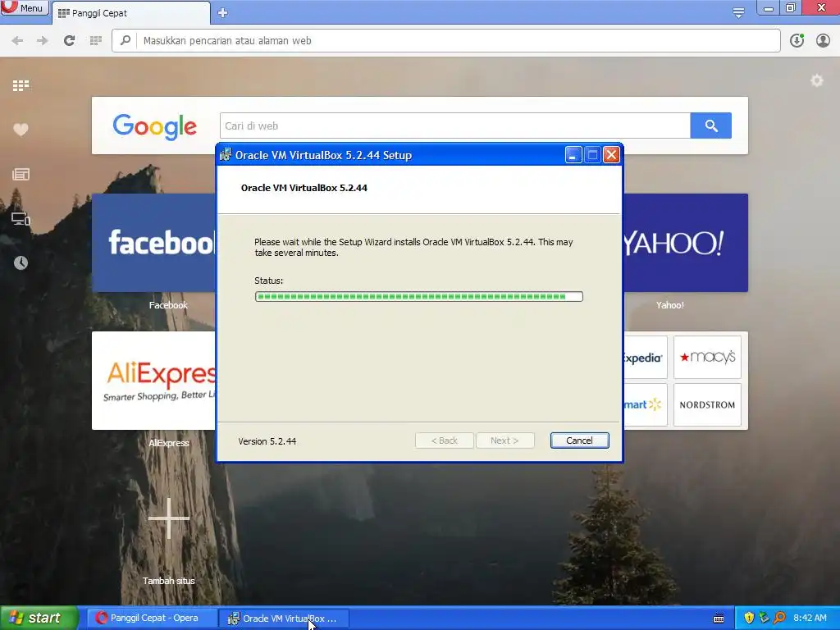Open the downloads icon in toolbar

pyautogui.click(x=797, y=41)
